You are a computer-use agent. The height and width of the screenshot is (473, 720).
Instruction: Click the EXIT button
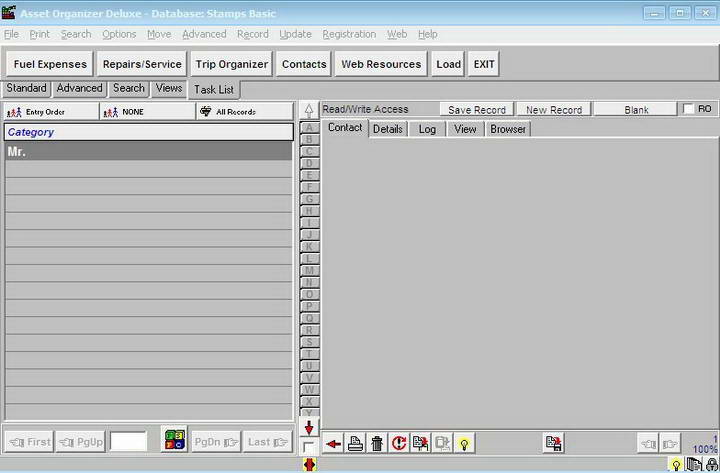tap(484, 64)
